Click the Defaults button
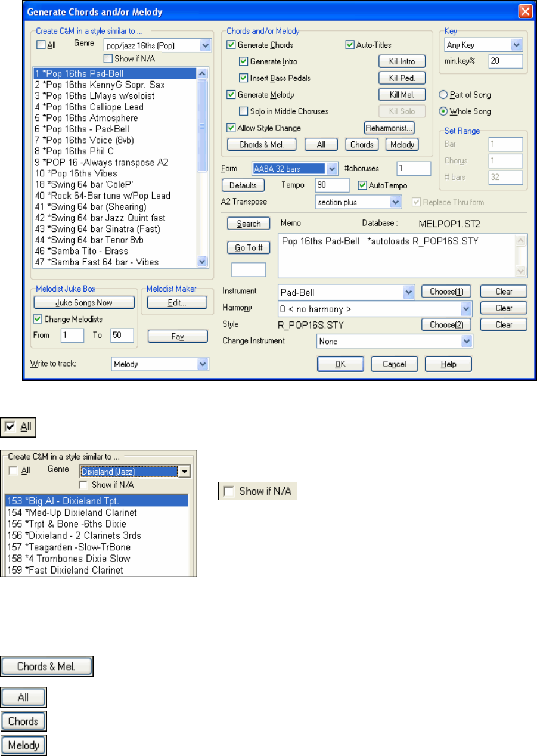The height and width of the screenshot is (756, 537). (243, 185)
